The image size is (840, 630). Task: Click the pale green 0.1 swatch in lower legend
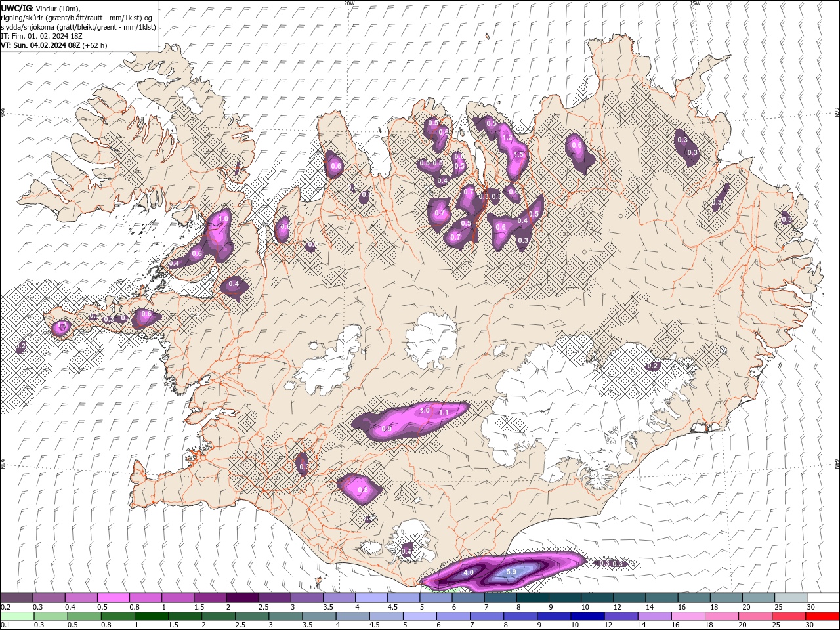pyautogui.click(x=16, y=616)
